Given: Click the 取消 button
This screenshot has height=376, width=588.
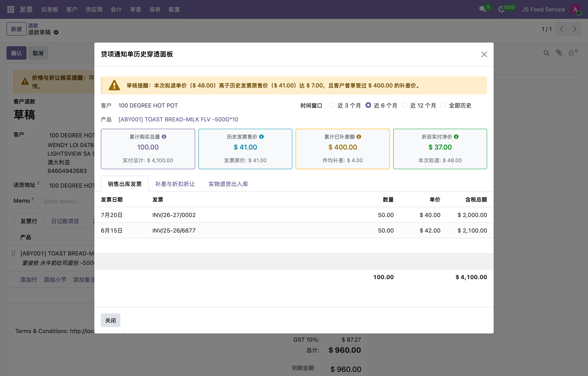Looking at the screenshot, I should tap(38, 53).
